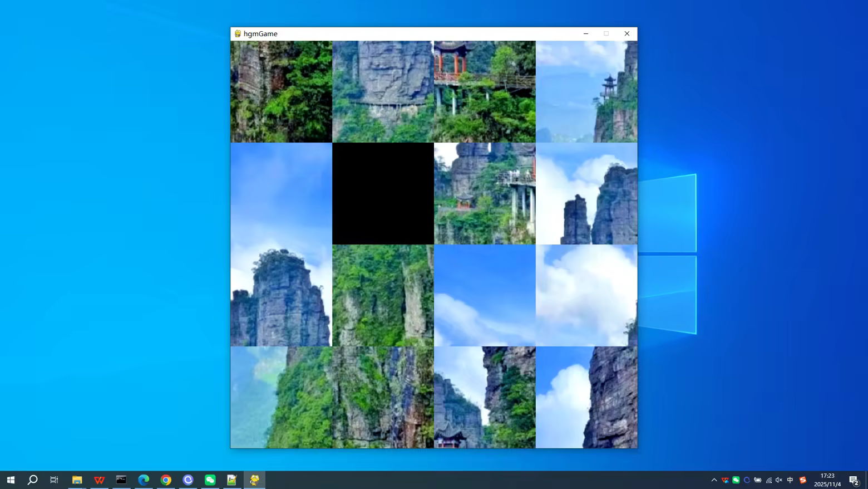Unmute the system volume in tray

(779, 480)
